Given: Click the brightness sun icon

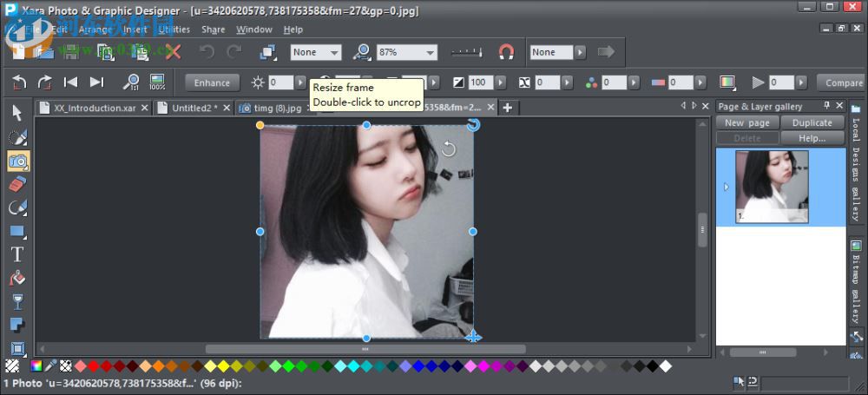Looking at the screenshot, I should point(258,82).
